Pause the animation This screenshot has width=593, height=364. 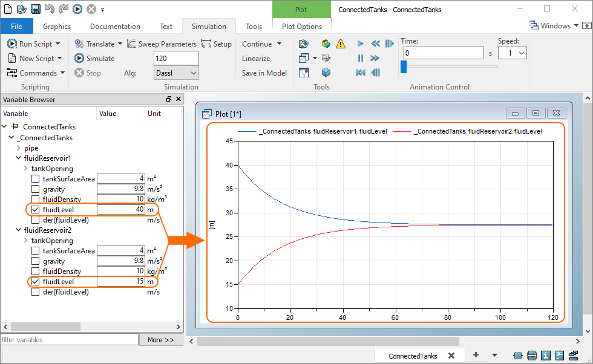coord(361,58)
